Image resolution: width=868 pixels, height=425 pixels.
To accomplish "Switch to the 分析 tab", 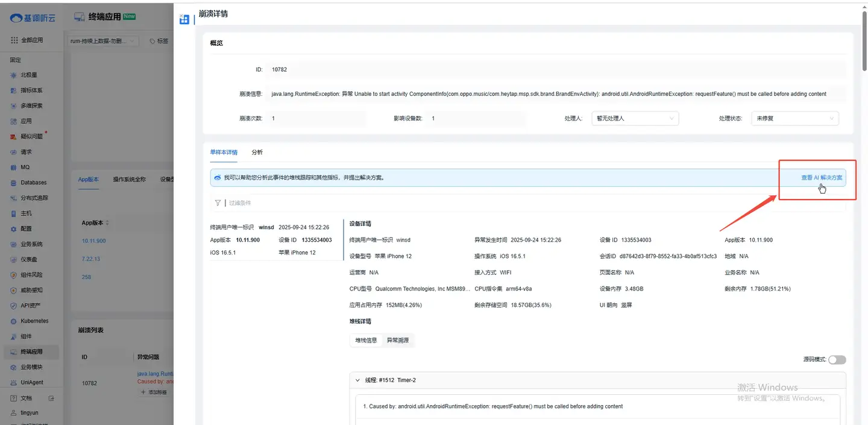I will [257, 153].
